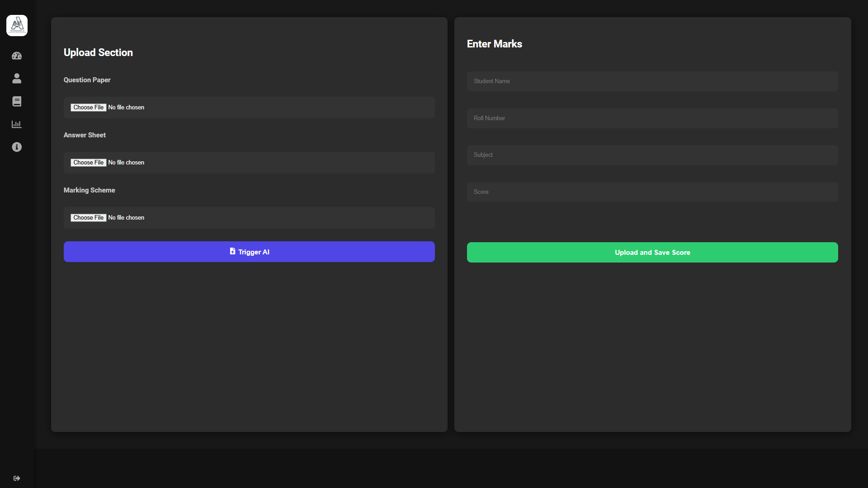This screenshot has height=488, width=868.
Task: Click the Student Name input field
Action: tap(652, 81)
